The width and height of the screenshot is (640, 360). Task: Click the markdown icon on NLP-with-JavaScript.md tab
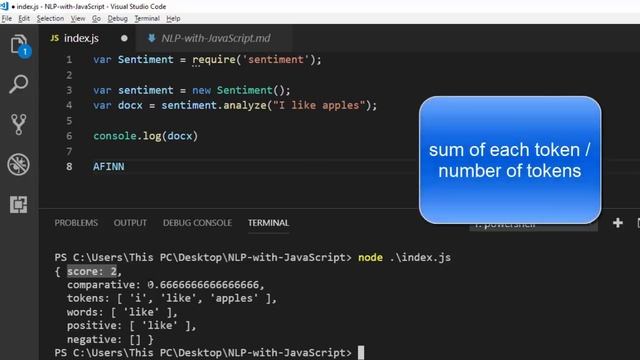click(x=151, y=38)
